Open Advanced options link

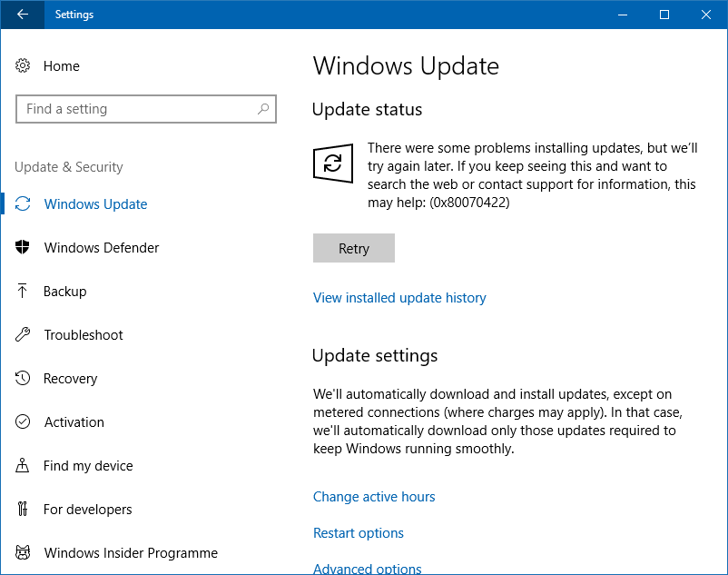coord(368,569)
